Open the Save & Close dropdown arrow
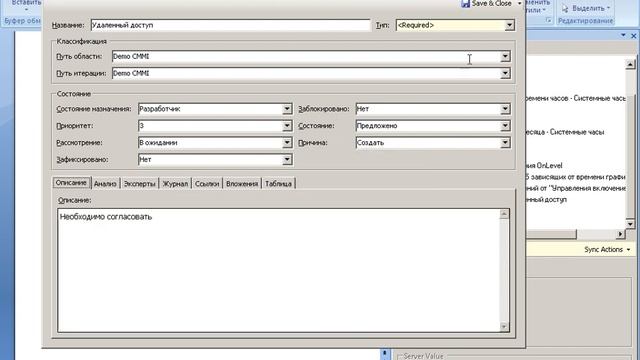 tap(519, 3)
